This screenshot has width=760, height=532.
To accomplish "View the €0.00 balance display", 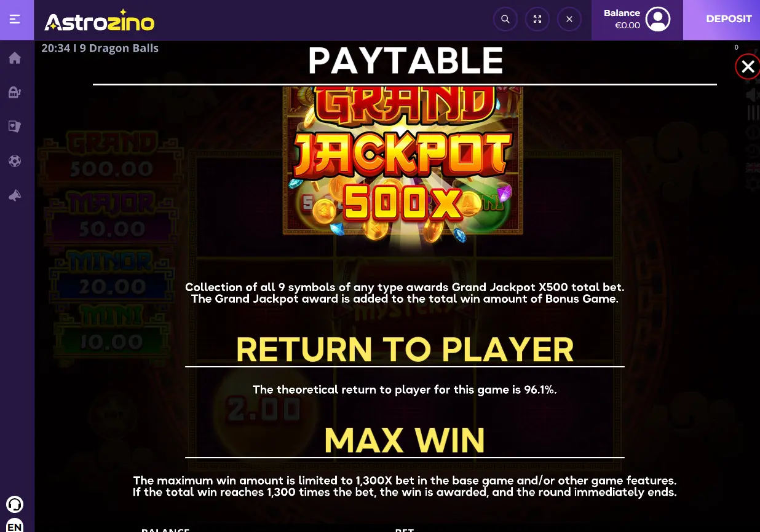I will (x=627, y=25).
